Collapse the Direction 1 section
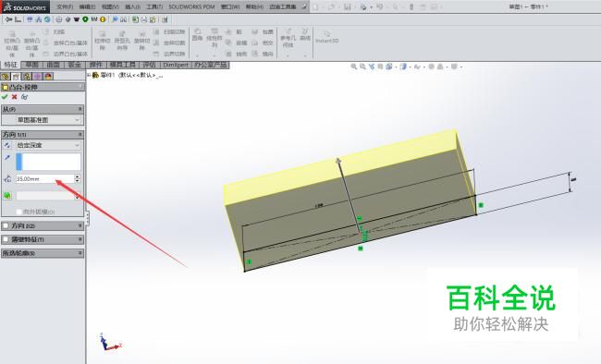The height and width of the screenshot is (364, 601). (x=80, y=135)
